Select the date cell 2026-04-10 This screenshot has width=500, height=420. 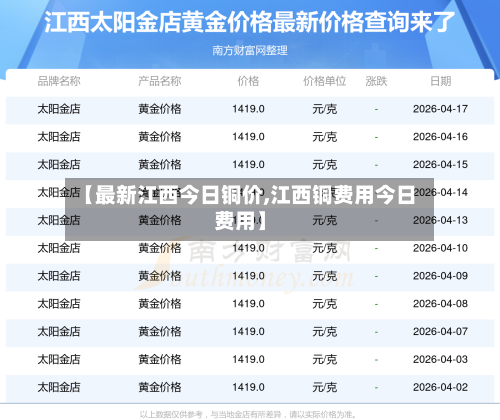[x=441, y=248]
